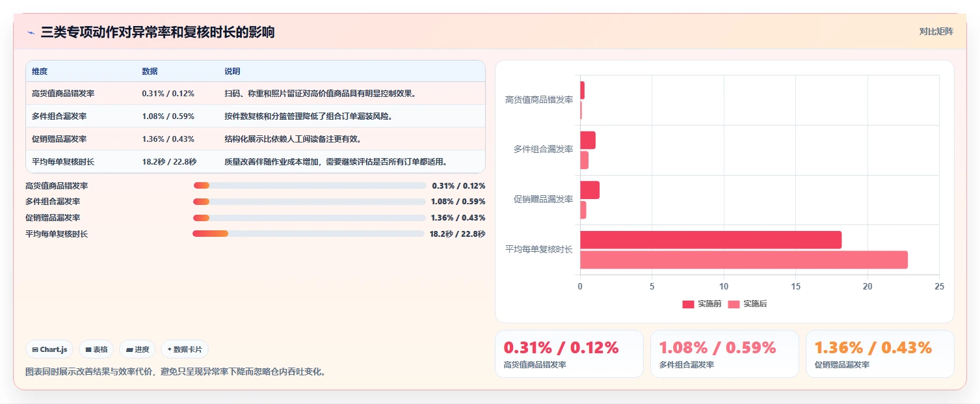The height and width of the screenshot is (404, 980).
Task: Click the 实施前 bar for 平均每单复核时长
Action: (x=711, y=240)
